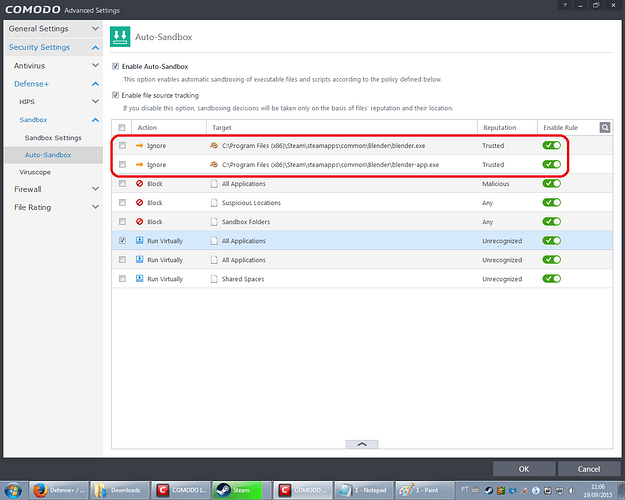Click the orange Ignore arrow of the blender-app.exe rule
This screenshot has width=625, height=500.
(x=139, y=164)
